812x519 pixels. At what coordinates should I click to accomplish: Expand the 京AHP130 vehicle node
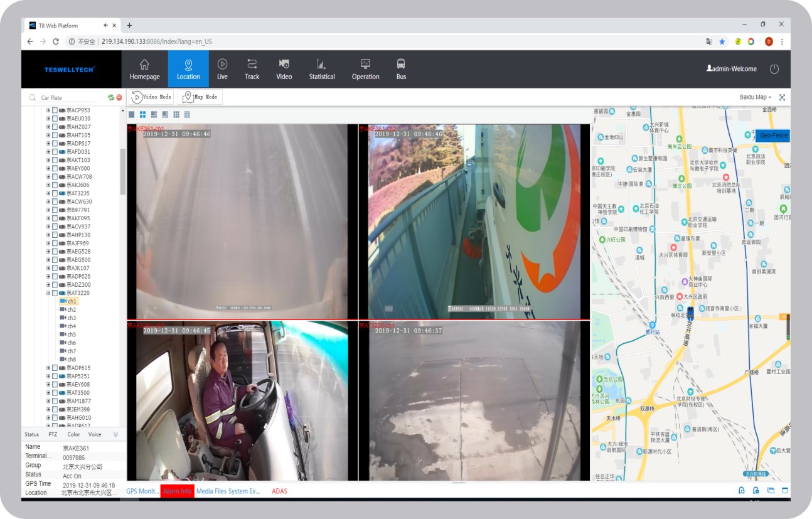click(48, 235)
